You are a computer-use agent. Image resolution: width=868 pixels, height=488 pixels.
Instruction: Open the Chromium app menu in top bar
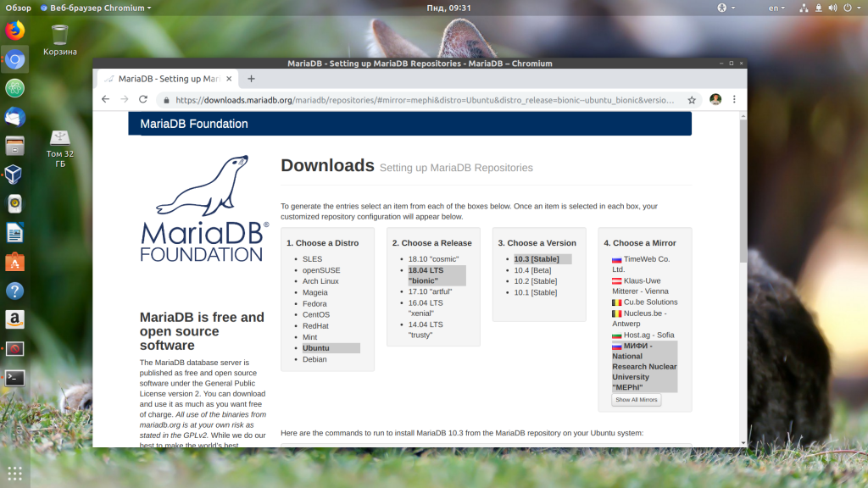[96, 8]
